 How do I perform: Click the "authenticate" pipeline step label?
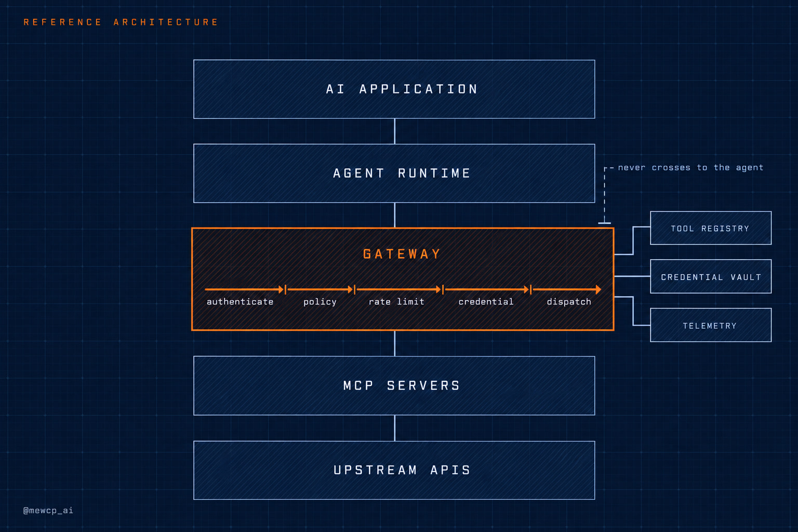tap(240, 301)
